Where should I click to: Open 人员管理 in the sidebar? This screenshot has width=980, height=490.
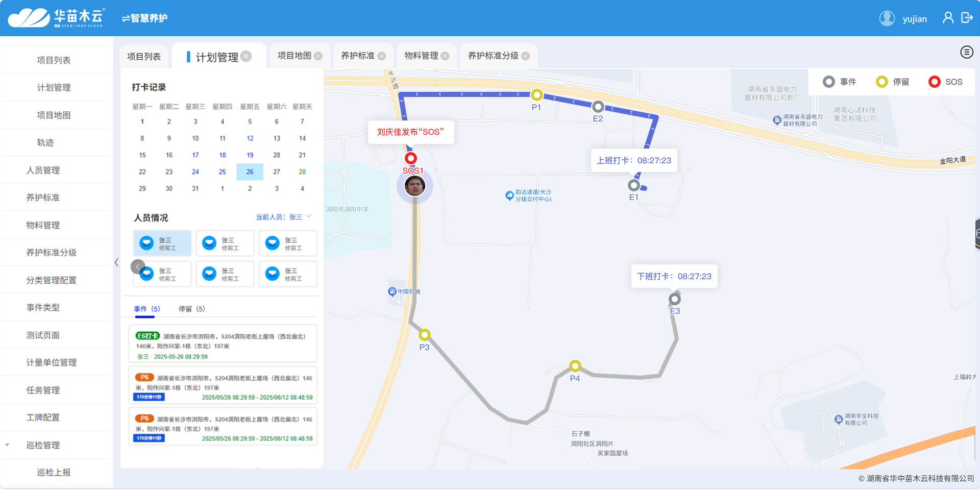click(43, 170)
